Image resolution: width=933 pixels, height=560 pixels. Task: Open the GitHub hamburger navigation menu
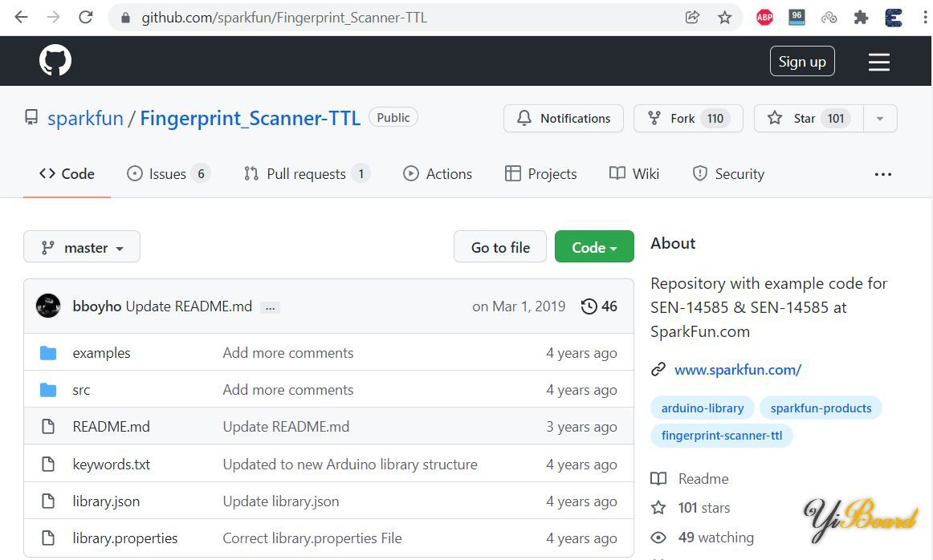(879, 62)
